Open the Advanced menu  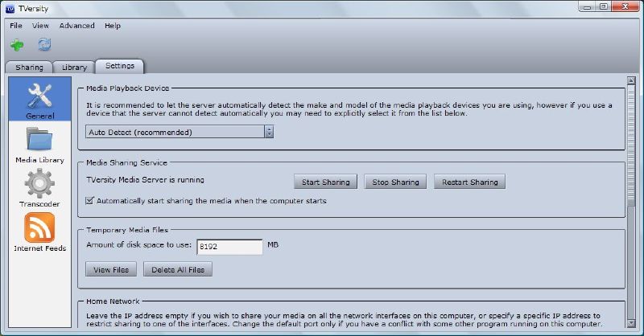point(76,26)
